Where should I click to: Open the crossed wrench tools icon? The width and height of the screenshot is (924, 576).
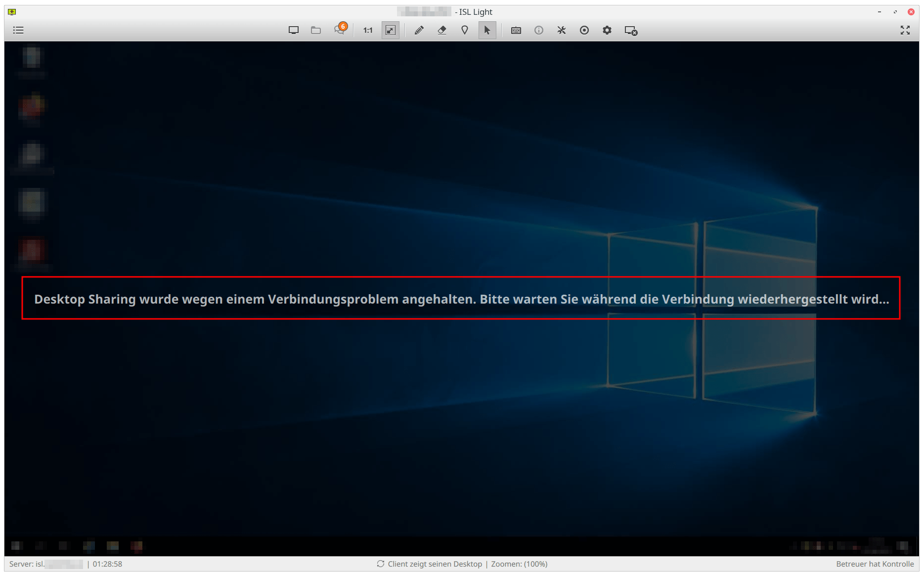pyautogui.click(x=562, y=30)
